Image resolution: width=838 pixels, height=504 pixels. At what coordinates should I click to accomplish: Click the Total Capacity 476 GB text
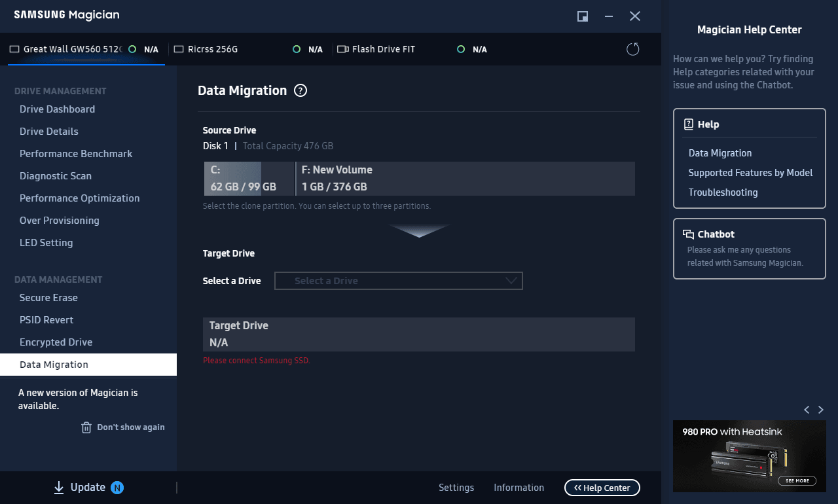[288, 146]
